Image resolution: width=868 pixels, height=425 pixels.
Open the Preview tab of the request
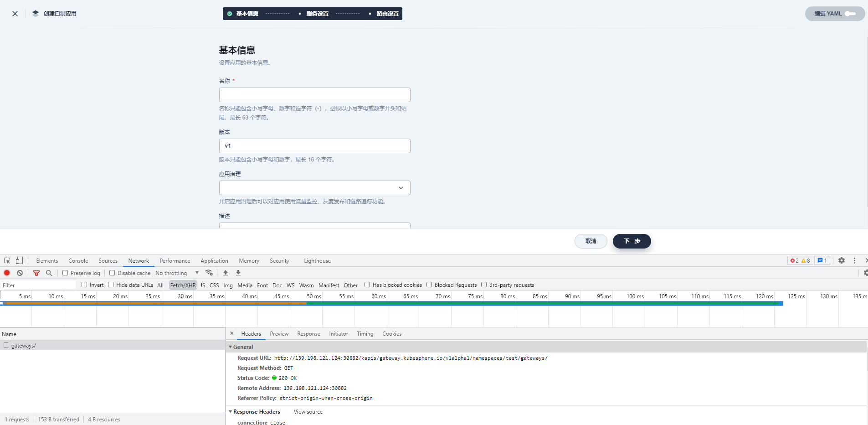pos(279,333)
